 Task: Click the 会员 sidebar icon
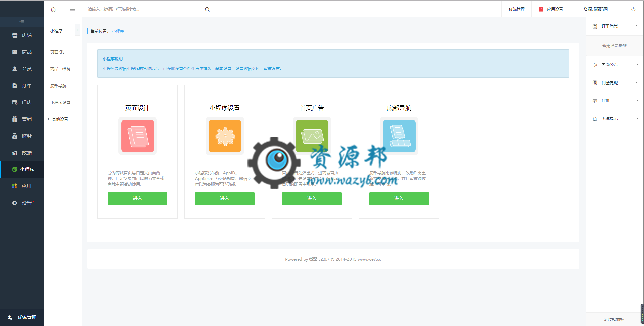(x=15, y=69)
